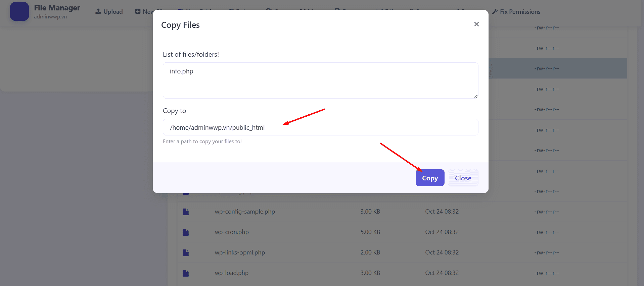
Task: Click the file icon beside wp-links-opml.php
Action: (x=186, y=252)
